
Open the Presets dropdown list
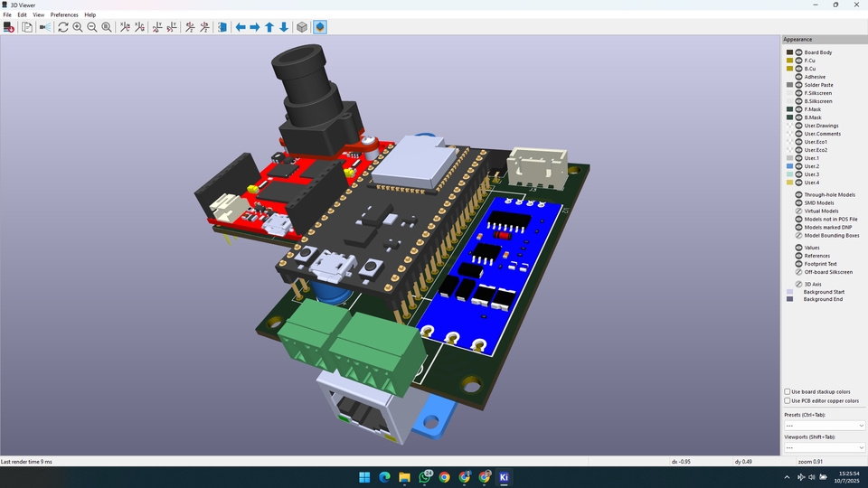[x=824, y=426]
